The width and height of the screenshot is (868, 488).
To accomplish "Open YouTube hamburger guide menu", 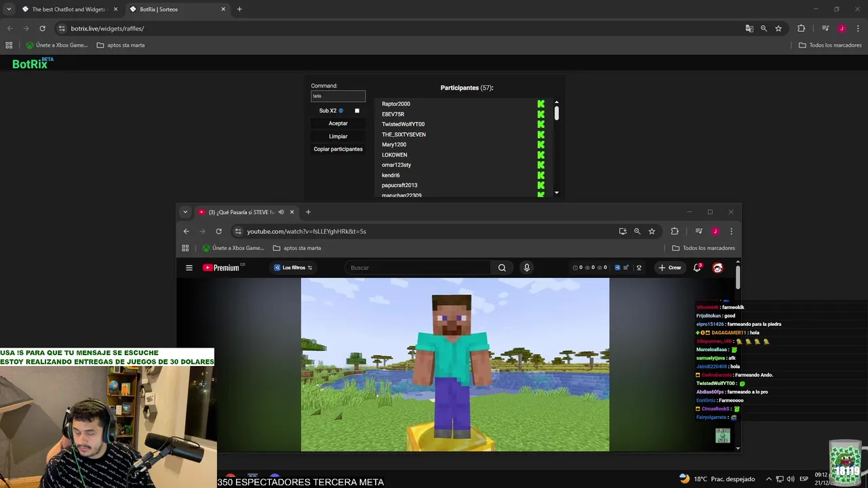I will click(x=189, y=268).
